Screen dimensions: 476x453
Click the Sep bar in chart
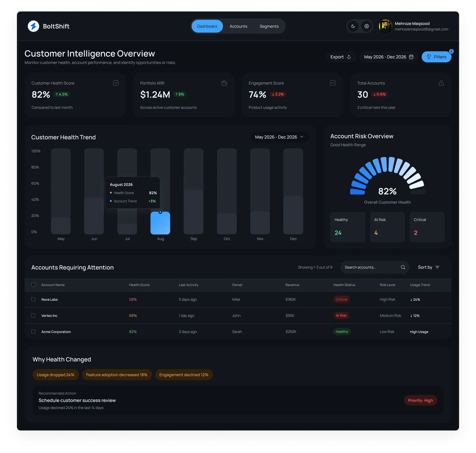(194, 191)
